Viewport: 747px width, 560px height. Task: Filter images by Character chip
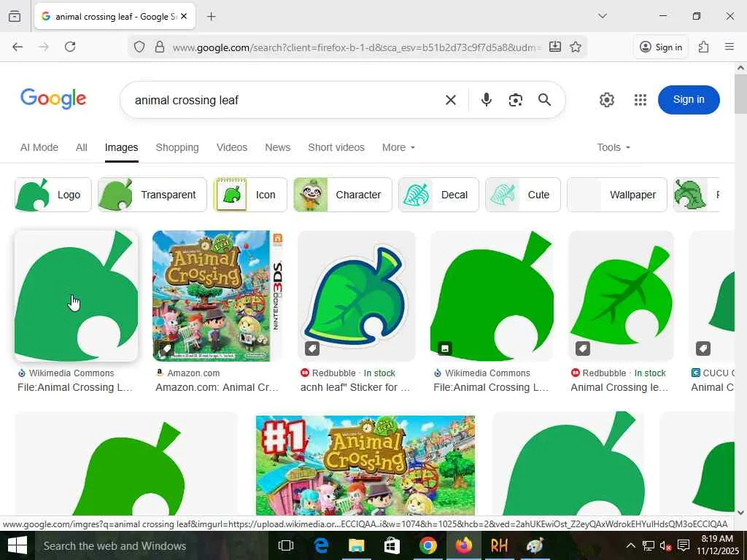click(343, 195)
